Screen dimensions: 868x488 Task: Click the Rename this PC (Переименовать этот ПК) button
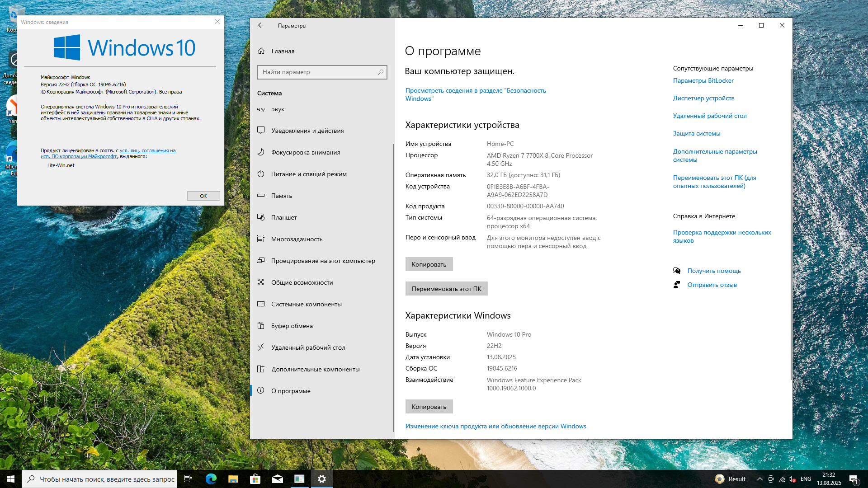pos(446,289)
